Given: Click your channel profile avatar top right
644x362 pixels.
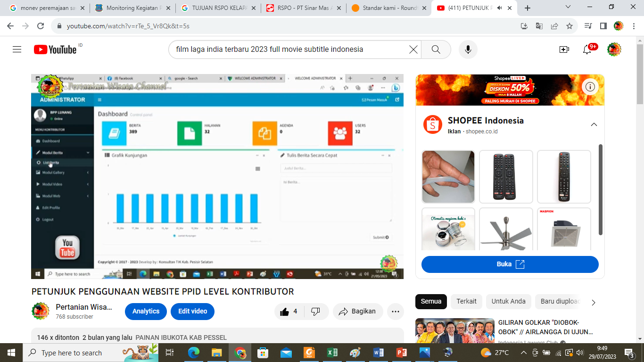Looking at the screenshot, I should (614, 49).
